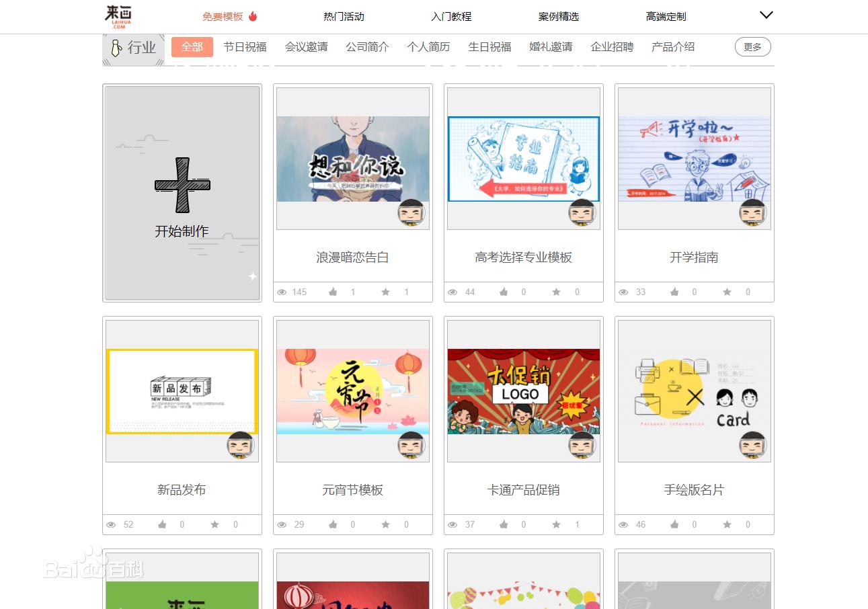Expand more categories with 更多 button
The image size is (868, 609).
(x=752, y=47)
